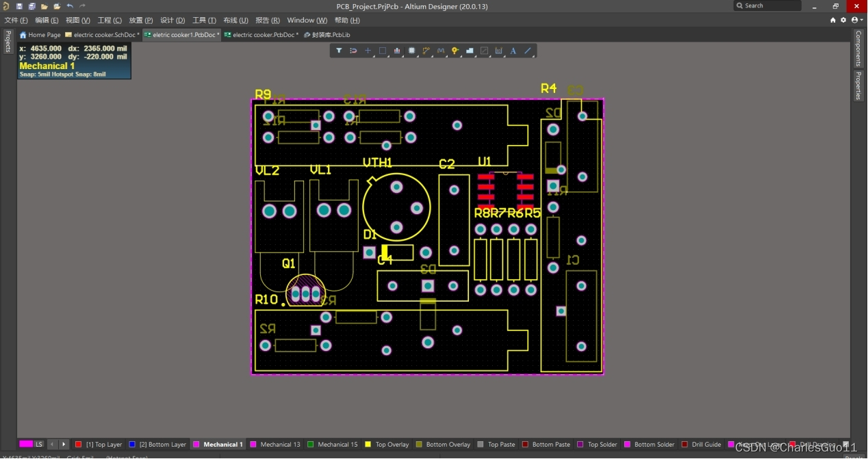Select the Bottom Paste layer tab

click(546, 445)
